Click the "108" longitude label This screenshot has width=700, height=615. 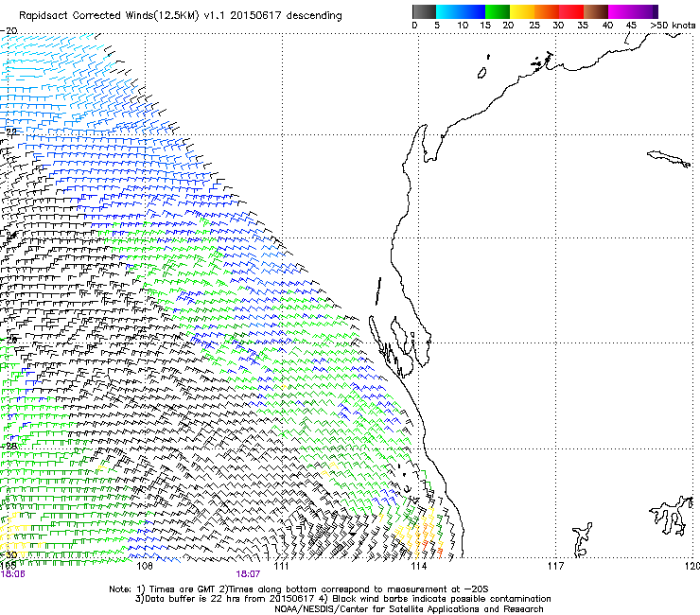click(x=144, y=567)
